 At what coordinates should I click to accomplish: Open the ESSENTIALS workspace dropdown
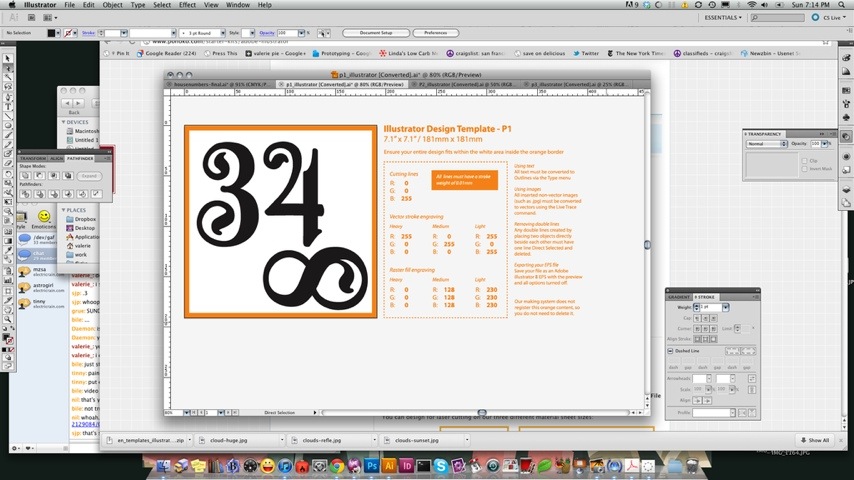click(x=723, y=17)
